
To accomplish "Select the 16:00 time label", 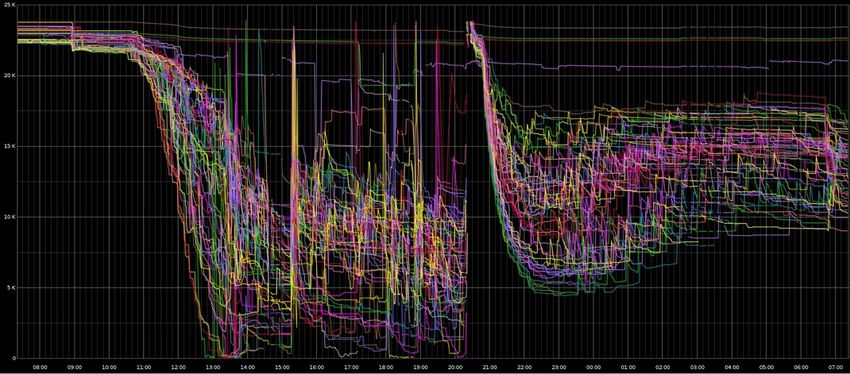I will [317, 367].
